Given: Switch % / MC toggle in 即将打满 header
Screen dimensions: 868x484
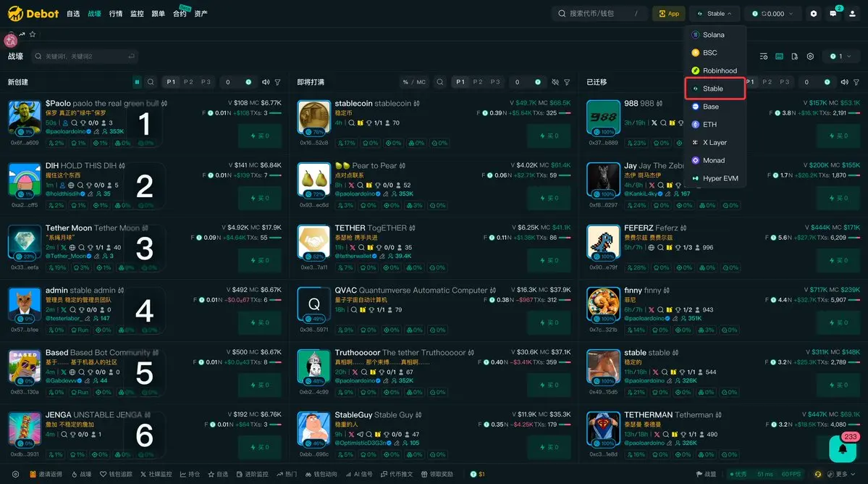Looking at the screenshot, I should 414,82.
